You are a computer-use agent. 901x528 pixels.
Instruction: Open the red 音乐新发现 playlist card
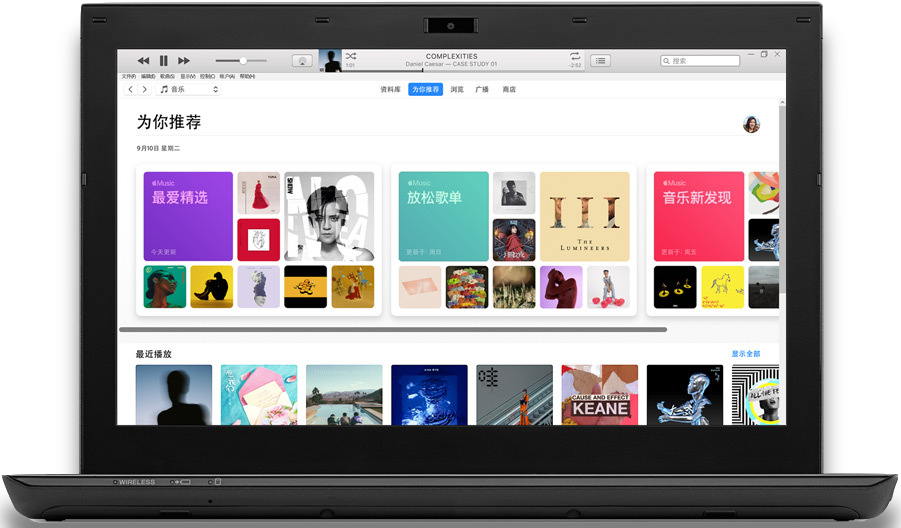point(699,217)
